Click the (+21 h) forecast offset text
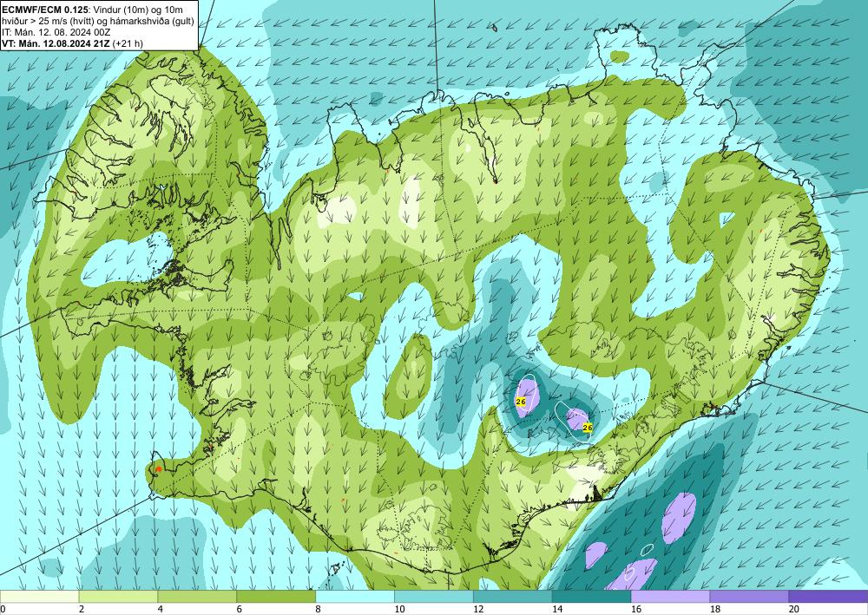868x615 pixels. (x=127, y=43)
